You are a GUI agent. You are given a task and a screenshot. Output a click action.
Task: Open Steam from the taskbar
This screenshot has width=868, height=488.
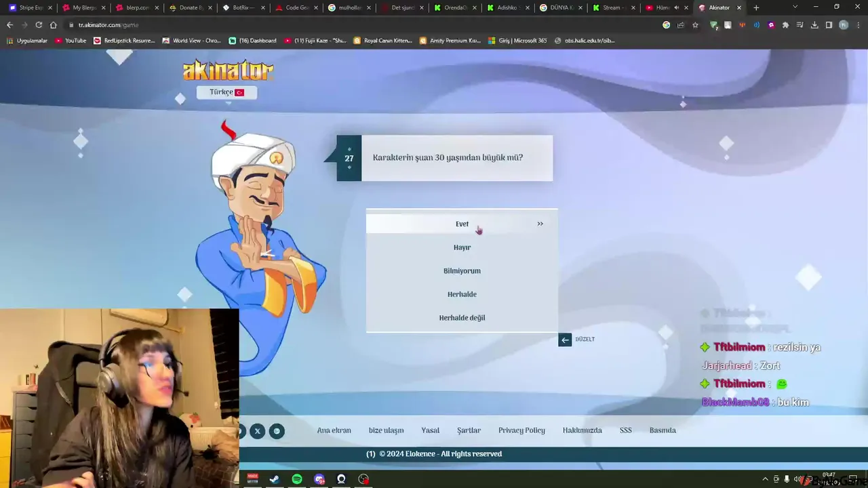(275, 479)
